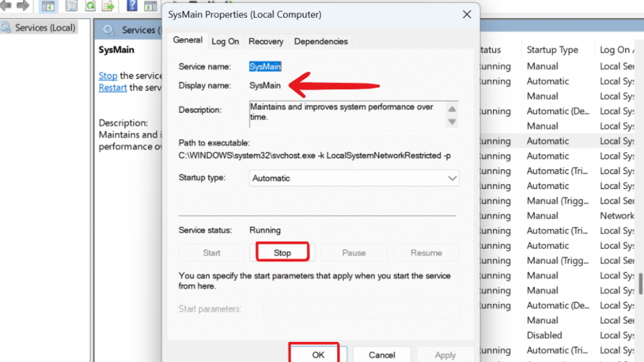Select Services (Local) in the console tree
This screenshot has height=362, width=644.
coord(45,28)
